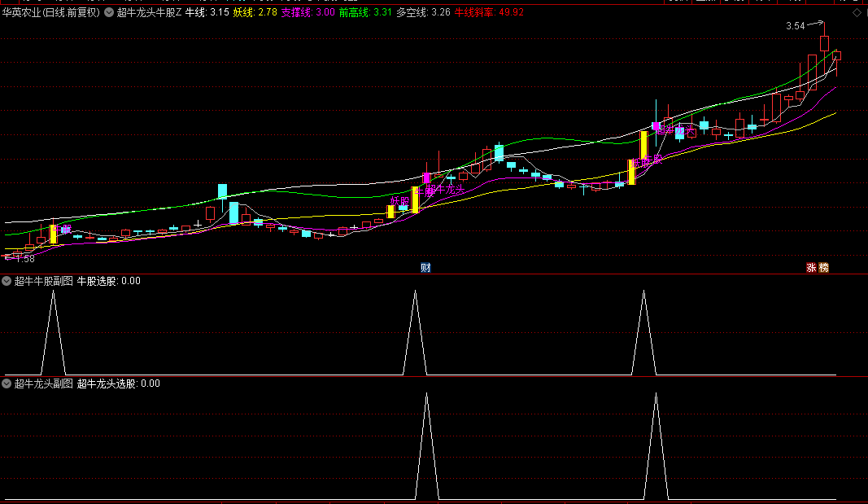
Task: Click the 涨 marker icon
Action: point(811,268)
